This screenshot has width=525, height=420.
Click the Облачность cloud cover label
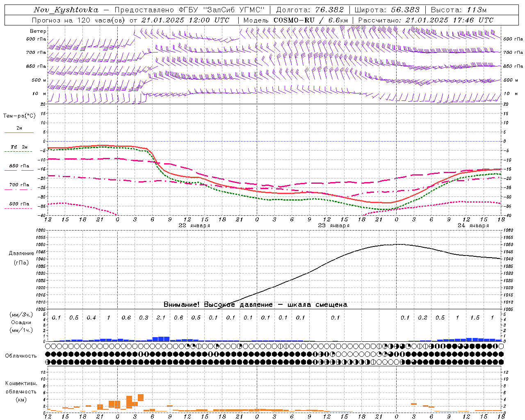(21, 356)
